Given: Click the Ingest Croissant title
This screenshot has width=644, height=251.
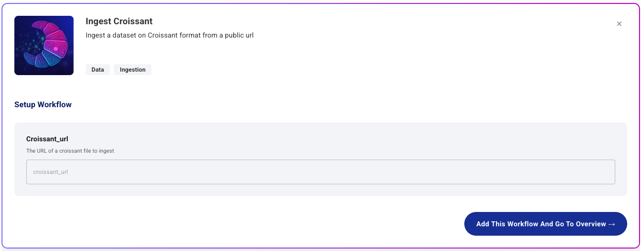Looking at the screenshot, I should click(x=119, y=21).
